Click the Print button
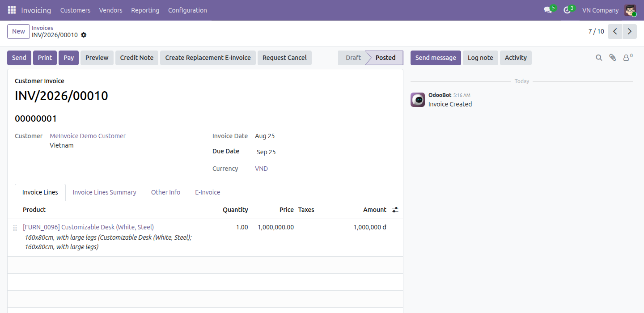 45,58
